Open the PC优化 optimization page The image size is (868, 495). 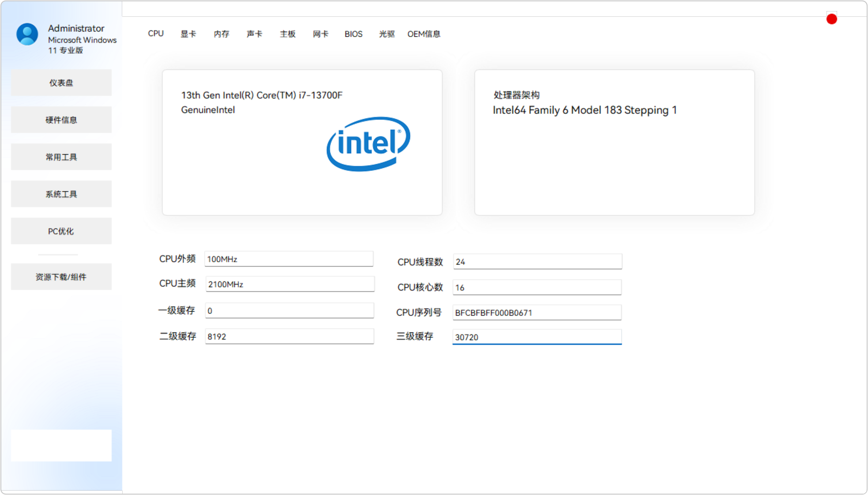tap(61, 231)
